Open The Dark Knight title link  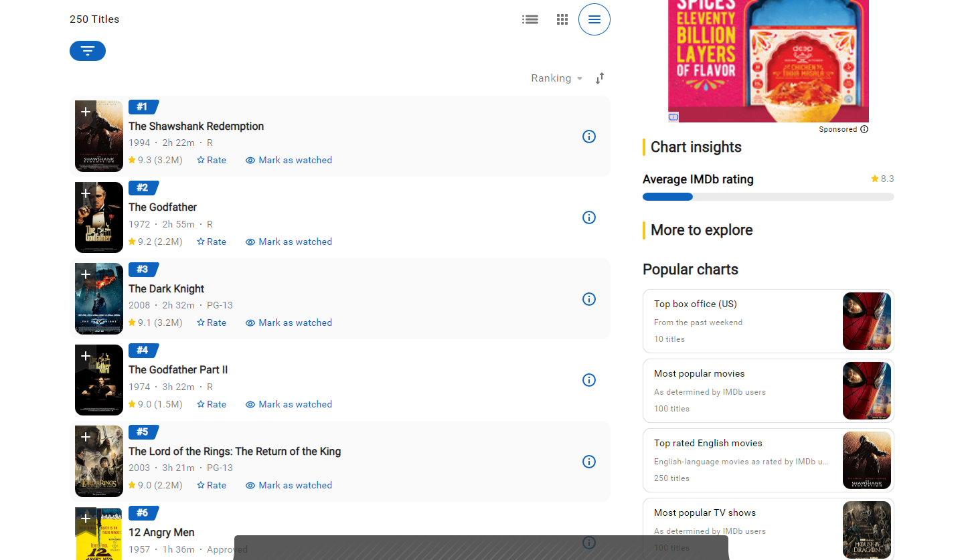[x=167, y=289]
